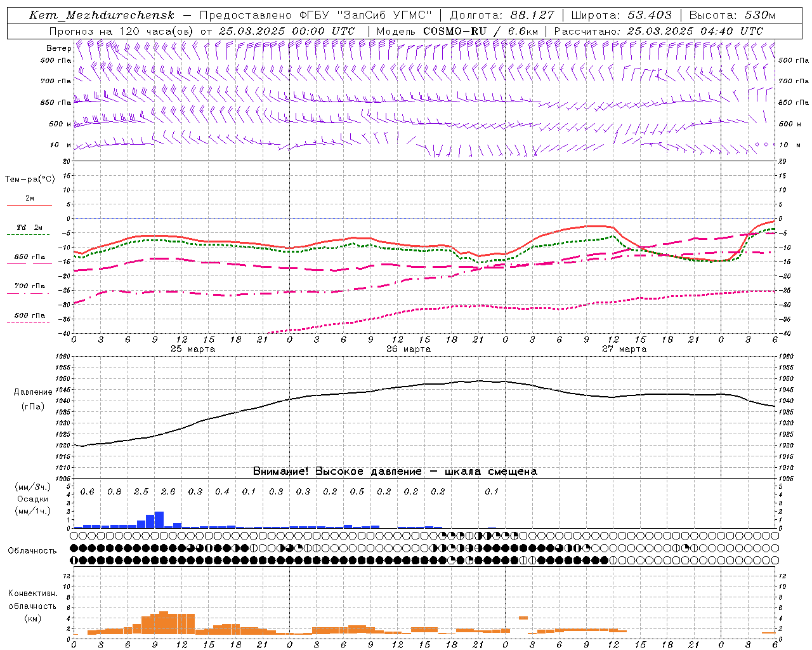Click the Облачность panel label

[x=32, y=551]
